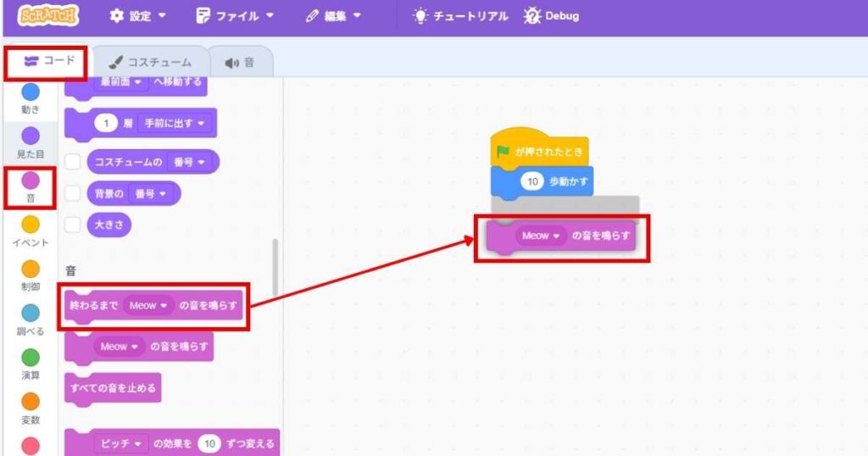868x456 pixels.
Task: Check the コスチュームの番号 reporter checkbox
Action: [73, 162]
